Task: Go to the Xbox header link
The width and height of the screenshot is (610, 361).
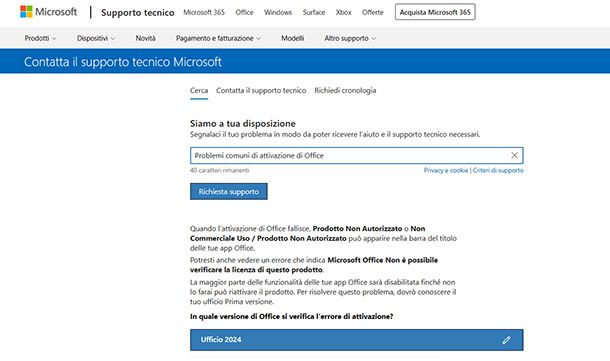Action: 344,12
